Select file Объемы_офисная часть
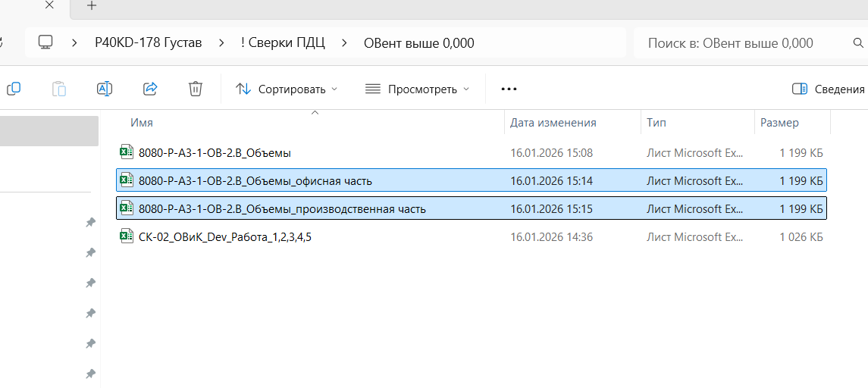Image resolution: width=868 pixels, height=388 pixels. coord(255,181)
